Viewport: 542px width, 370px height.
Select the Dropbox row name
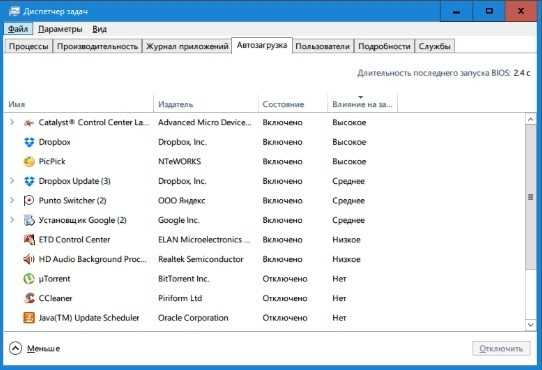[55, 142]
